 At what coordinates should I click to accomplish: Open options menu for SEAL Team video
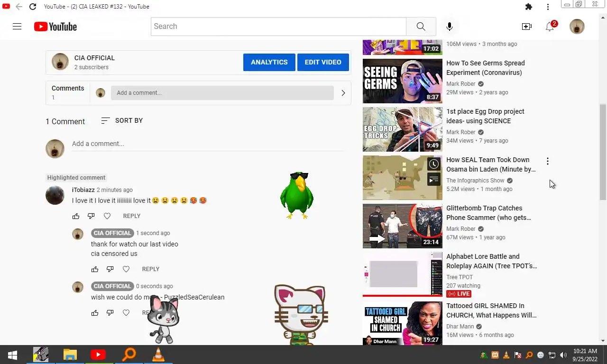548,161
